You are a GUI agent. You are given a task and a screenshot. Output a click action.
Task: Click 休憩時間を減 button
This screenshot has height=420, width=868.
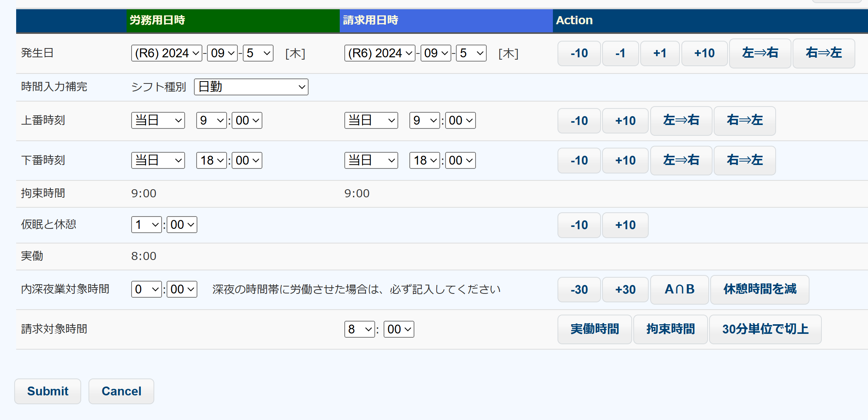759,290
